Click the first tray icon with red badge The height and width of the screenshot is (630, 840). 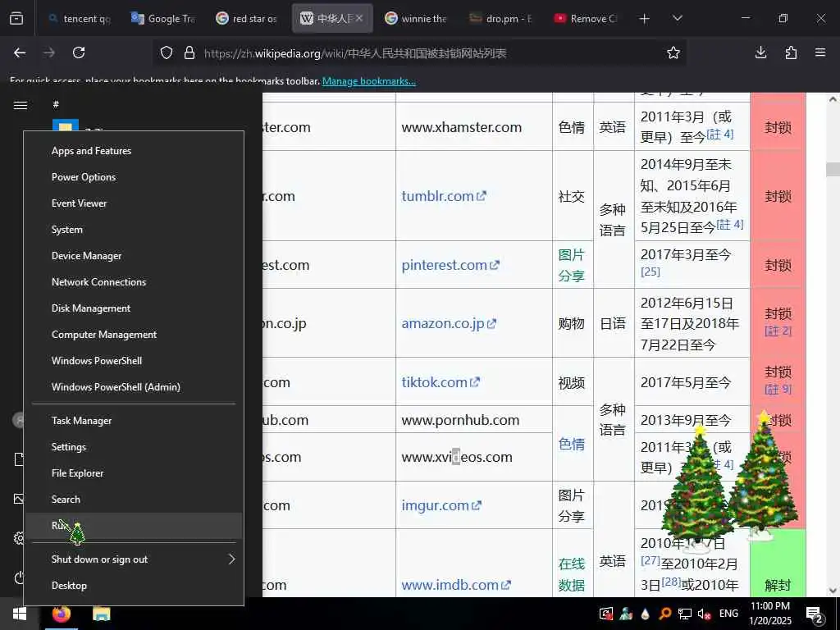pyautogui.click(x=606, y=614)
